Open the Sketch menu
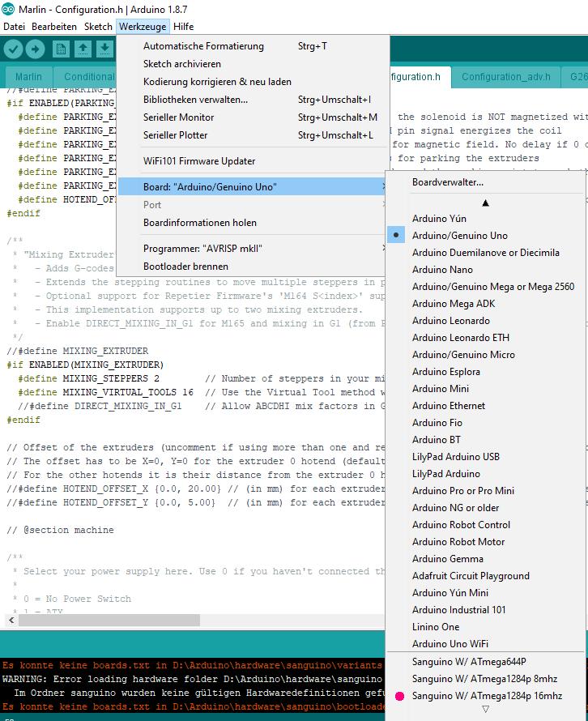Screen dimensions: 588x721 [x=98, y=27]
